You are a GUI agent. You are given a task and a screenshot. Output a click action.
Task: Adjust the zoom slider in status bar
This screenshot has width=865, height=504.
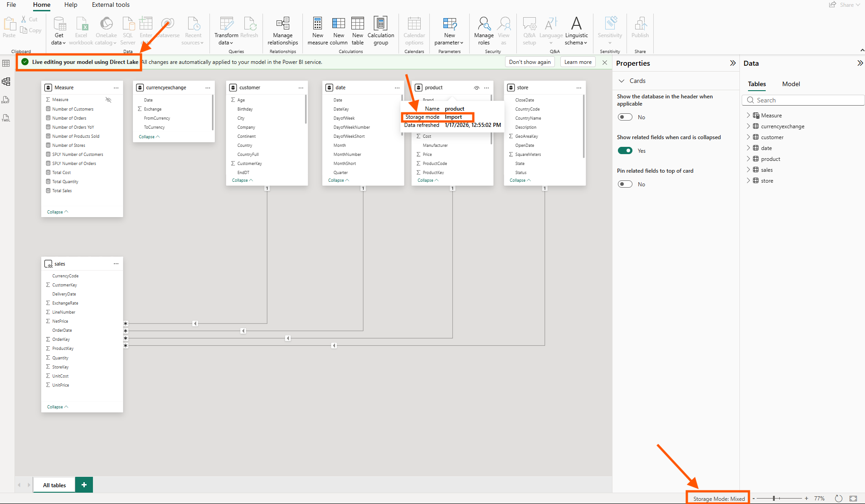click(x=774, y=499)
